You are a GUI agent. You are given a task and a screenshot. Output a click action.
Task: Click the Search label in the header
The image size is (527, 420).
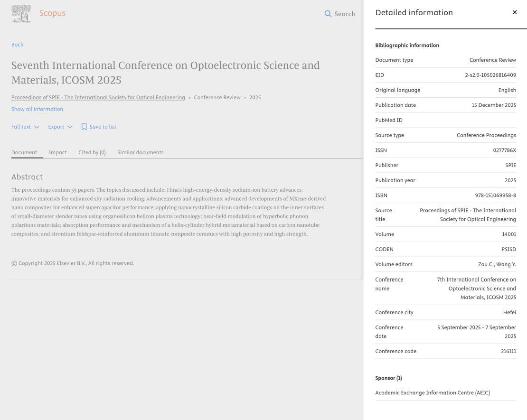345,14
